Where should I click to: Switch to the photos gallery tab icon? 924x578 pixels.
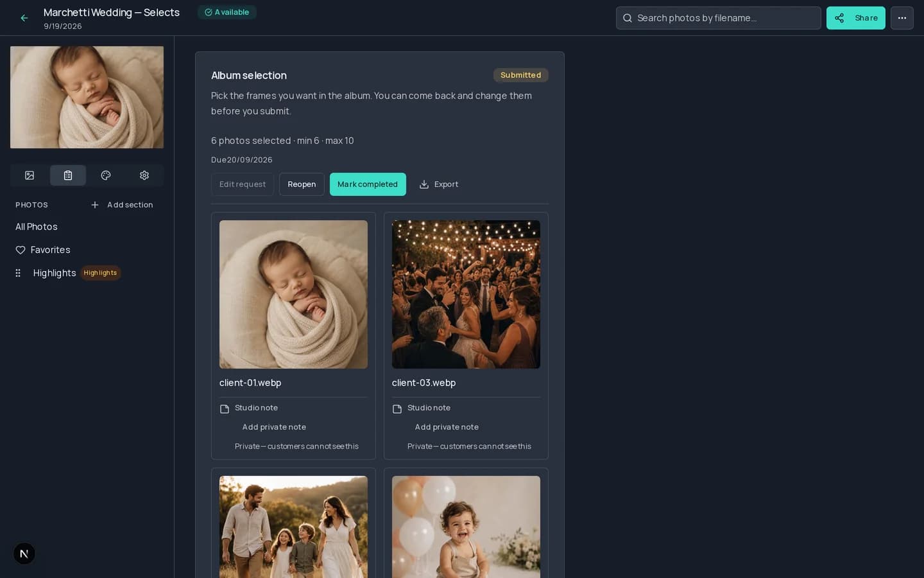point(30,175)
